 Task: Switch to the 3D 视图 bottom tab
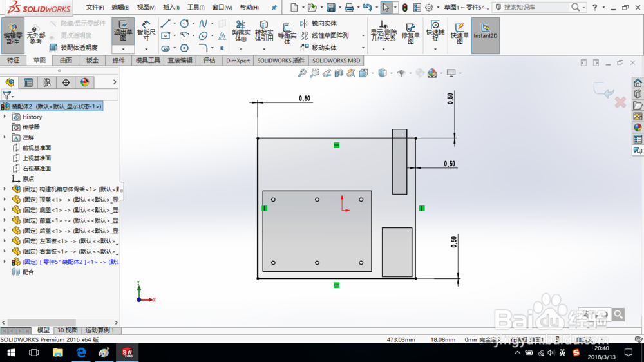[68, 330]
